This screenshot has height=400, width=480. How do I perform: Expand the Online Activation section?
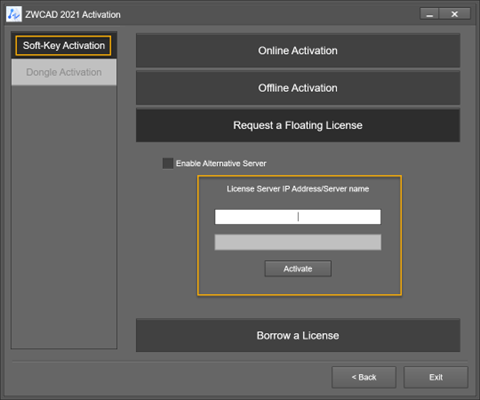coord(298,51)
